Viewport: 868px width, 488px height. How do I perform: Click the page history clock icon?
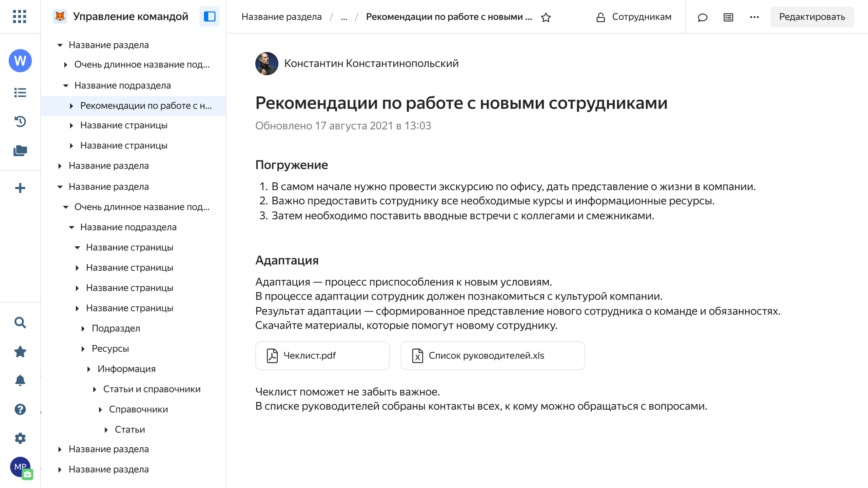pos(20,121)
